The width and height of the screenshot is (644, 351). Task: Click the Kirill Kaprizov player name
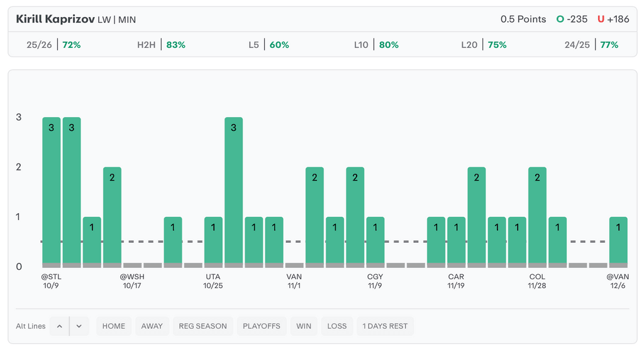pos(55,19)
